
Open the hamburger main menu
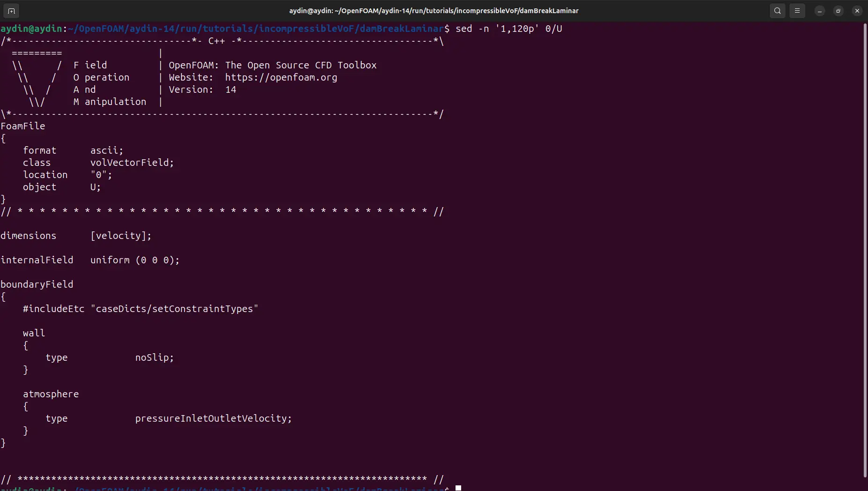pos(797,11)
